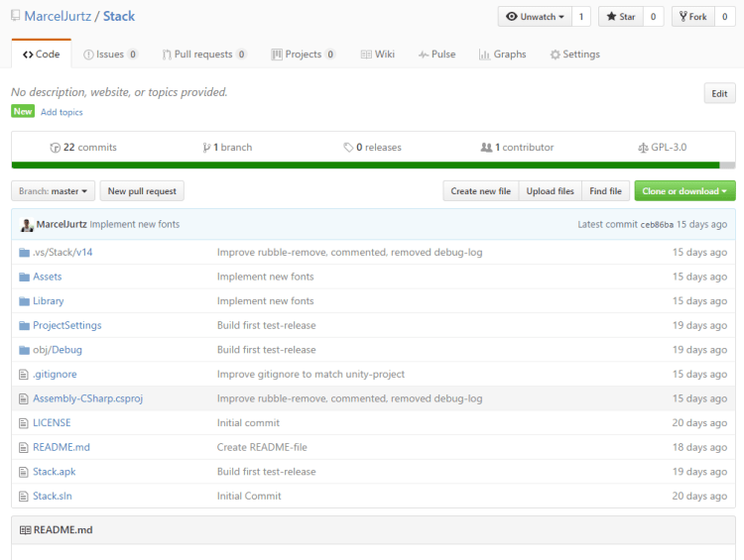Open the Pull requests tab
This screenshot has height=560, width=744.
tap(204, 55)
